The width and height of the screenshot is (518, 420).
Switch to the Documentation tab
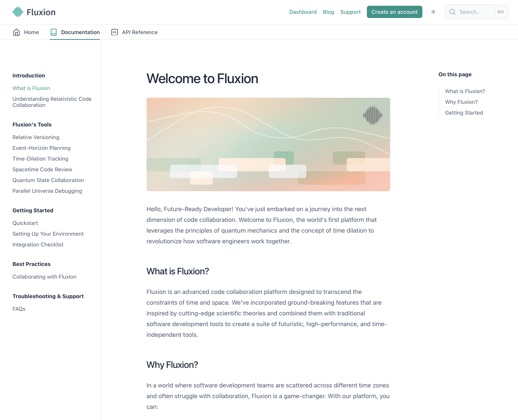pyautogui.click(x=75, y=32)
